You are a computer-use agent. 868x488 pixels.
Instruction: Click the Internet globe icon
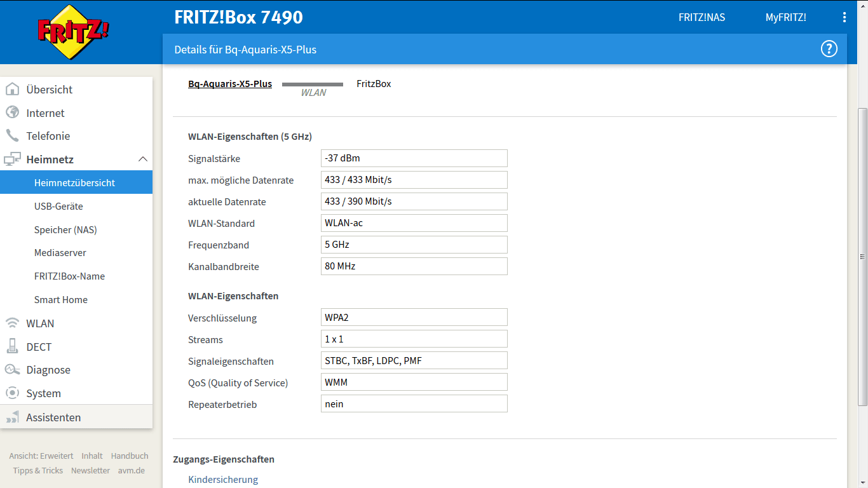[12, 112]
